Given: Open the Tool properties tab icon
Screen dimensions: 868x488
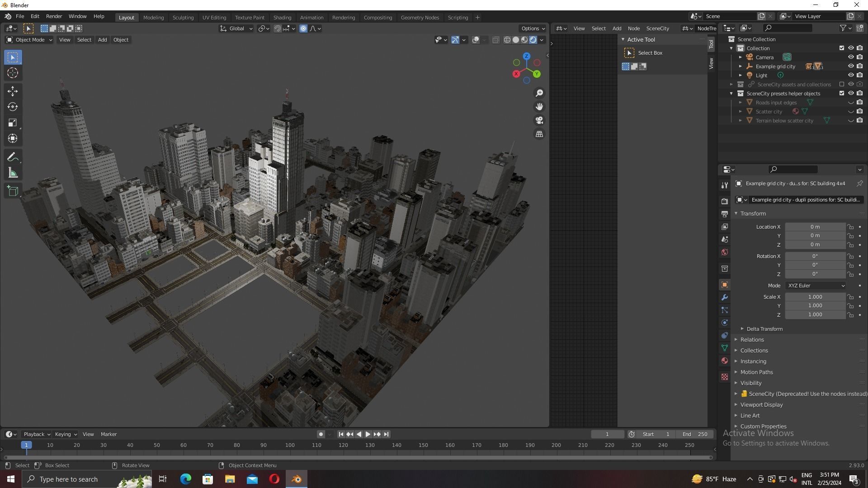Looking at the screenshot, I should (725, 185).
